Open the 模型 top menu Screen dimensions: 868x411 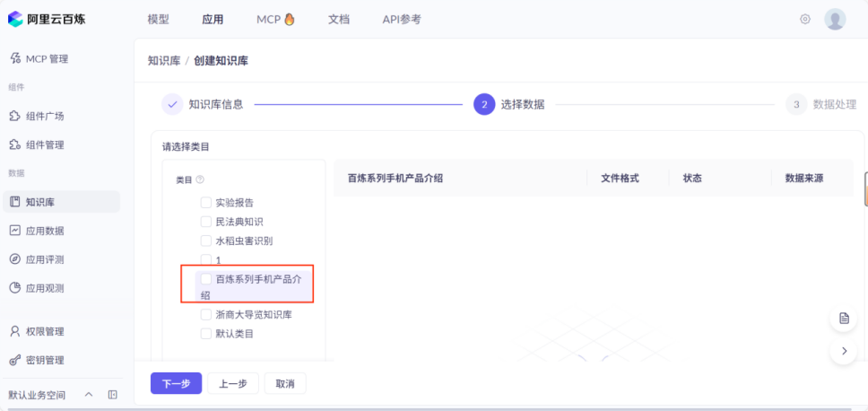click(x=159, y=20)
